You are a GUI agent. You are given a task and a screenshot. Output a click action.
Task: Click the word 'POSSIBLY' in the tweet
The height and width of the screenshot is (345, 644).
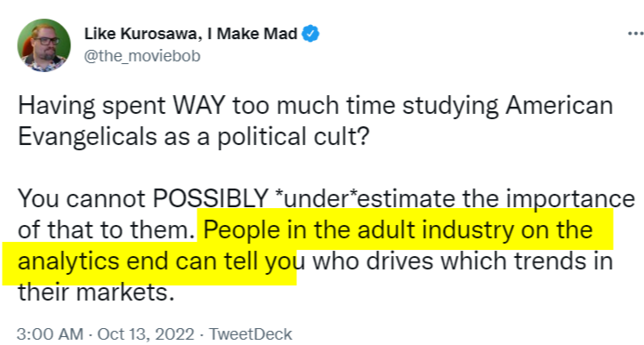coord(210,199)
